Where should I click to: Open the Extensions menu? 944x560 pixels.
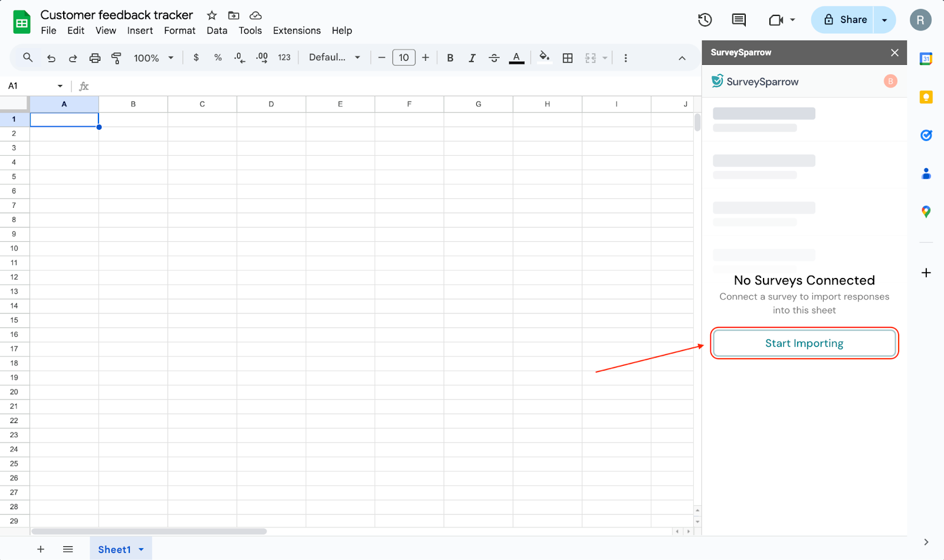click(296, 31)
